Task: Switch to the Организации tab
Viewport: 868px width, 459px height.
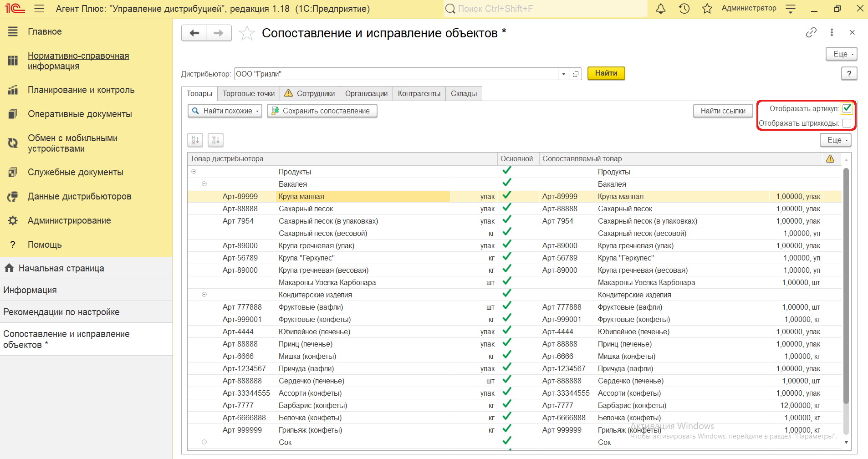Action: tap(366, 93)
